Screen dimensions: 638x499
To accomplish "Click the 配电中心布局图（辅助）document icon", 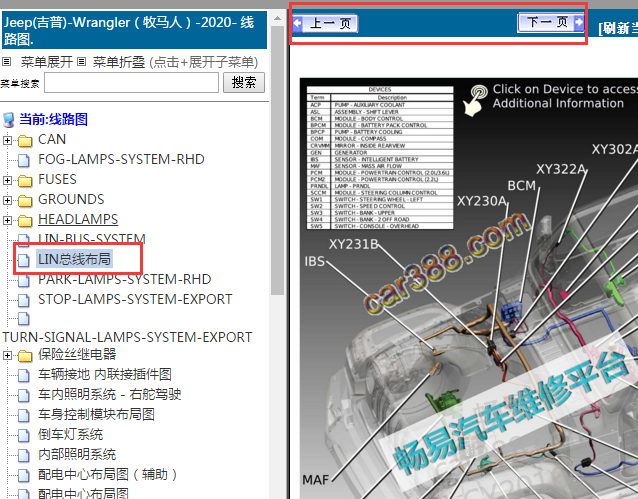I will pyautogui.click(x=24, y=475).
